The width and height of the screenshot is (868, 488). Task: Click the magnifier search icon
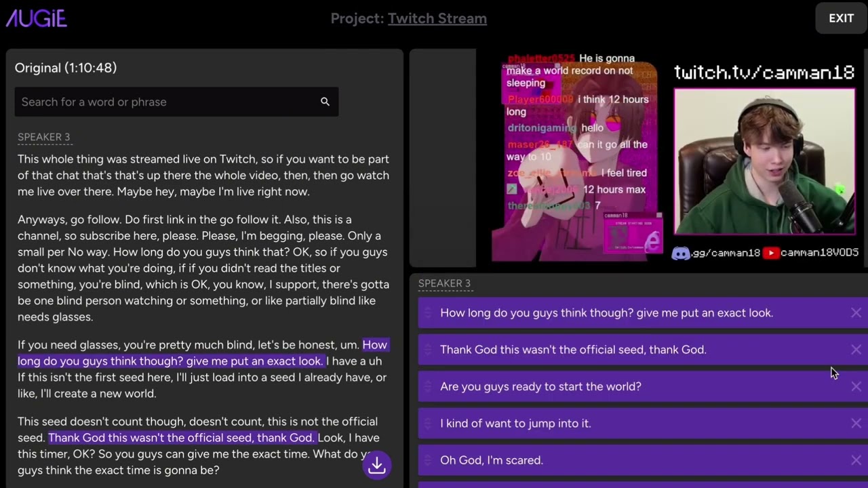pos(325,102)
